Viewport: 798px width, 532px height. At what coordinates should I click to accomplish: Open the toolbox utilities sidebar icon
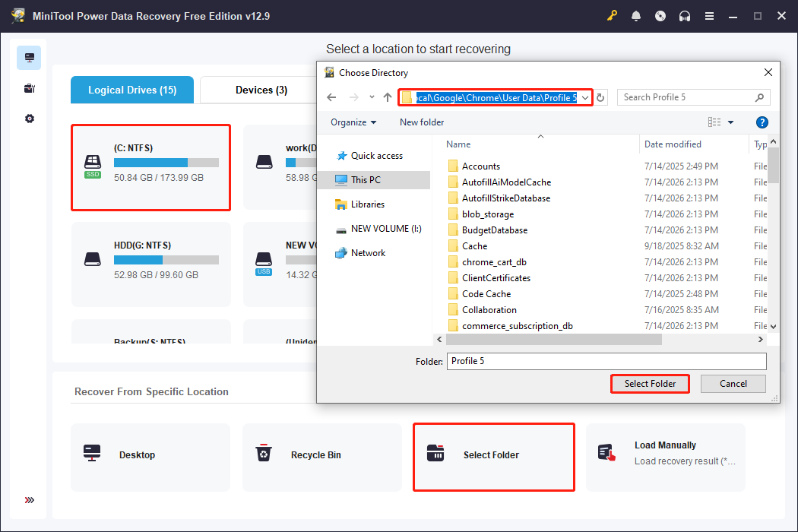29,88
